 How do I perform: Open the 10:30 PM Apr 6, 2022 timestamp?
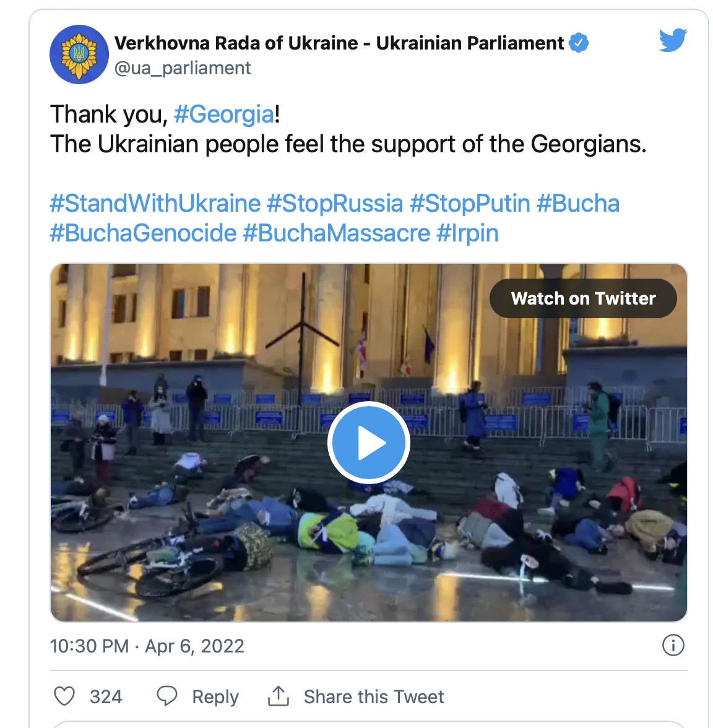(x=147, y=646)
